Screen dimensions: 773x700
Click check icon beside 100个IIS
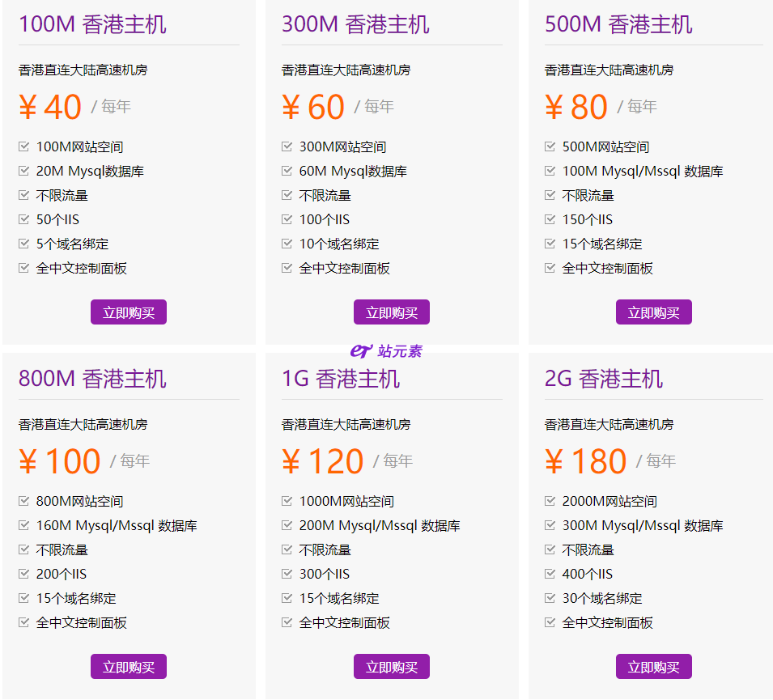(x=287, y=218)
